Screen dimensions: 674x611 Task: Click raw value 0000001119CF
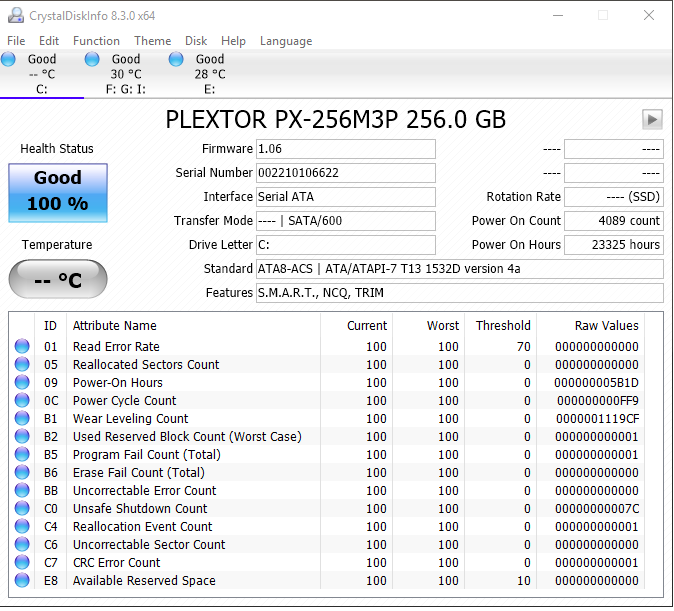[597, 419]
